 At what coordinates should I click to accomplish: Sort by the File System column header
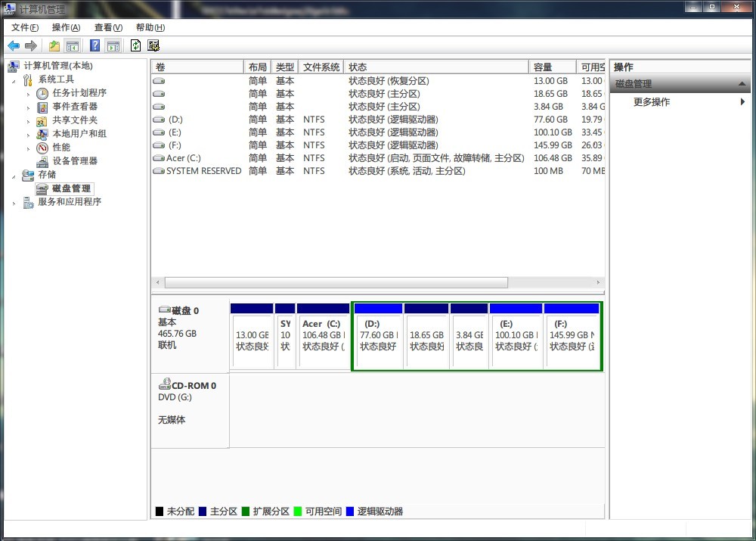321,67
